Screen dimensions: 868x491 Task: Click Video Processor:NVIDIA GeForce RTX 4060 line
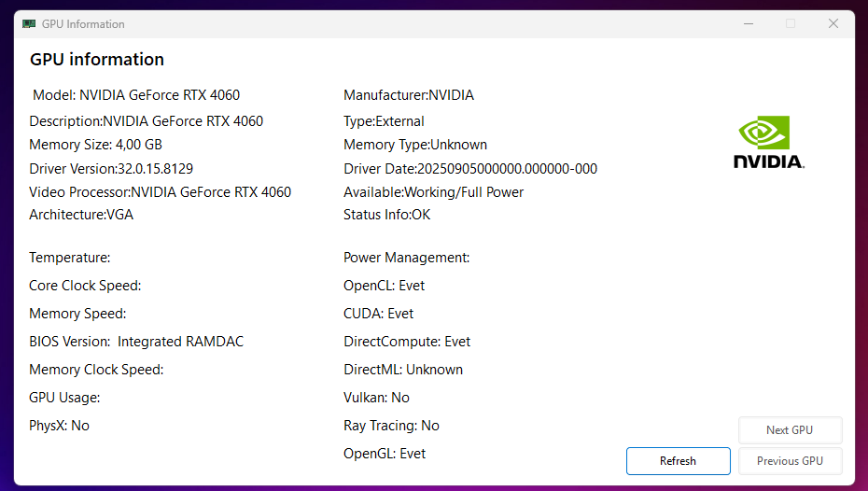[x=160, y=192]
